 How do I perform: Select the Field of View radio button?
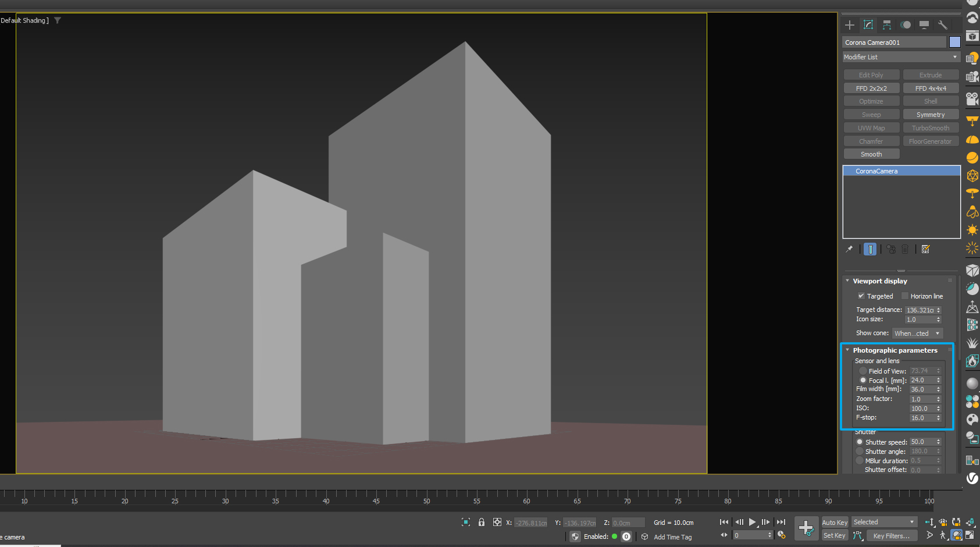point(863,371)
